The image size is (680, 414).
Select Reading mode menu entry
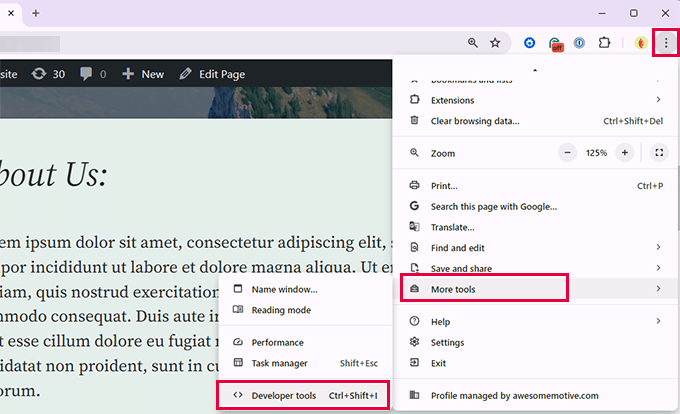pyautogui.click(x=281, y=310)
